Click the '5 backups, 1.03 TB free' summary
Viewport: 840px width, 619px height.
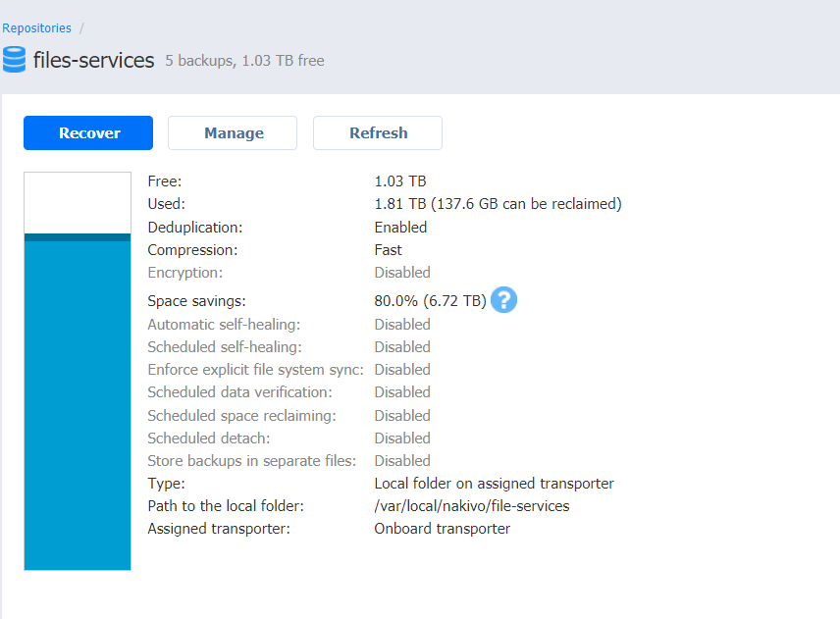coord(244,61)
